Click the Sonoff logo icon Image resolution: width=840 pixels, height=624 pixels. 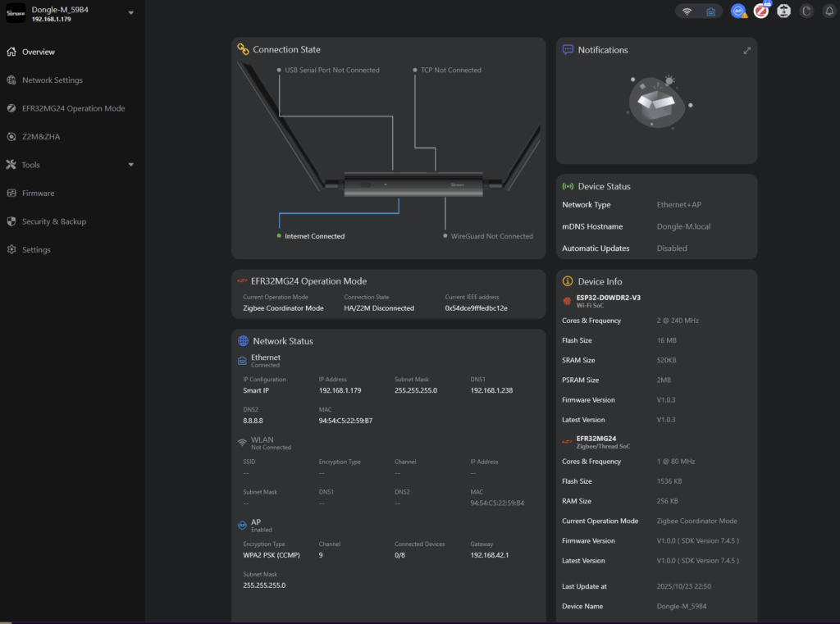pos(16,14)
